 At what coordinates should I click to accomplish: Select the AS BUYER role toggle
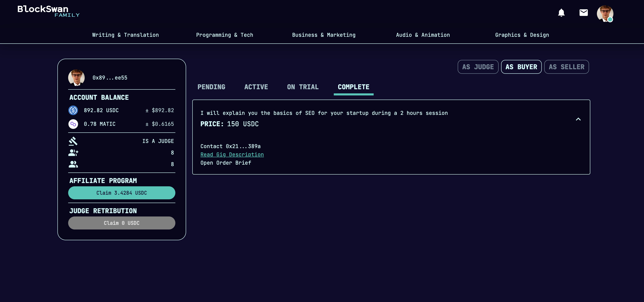coord(521,67)
